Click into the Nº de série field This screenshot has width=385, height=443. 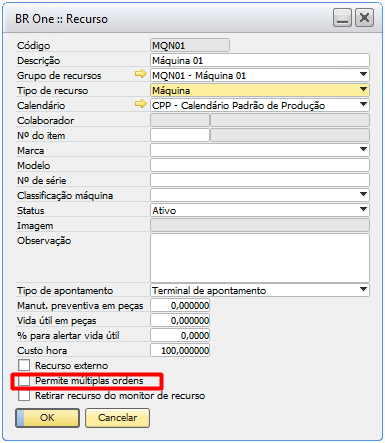point(260,180)
